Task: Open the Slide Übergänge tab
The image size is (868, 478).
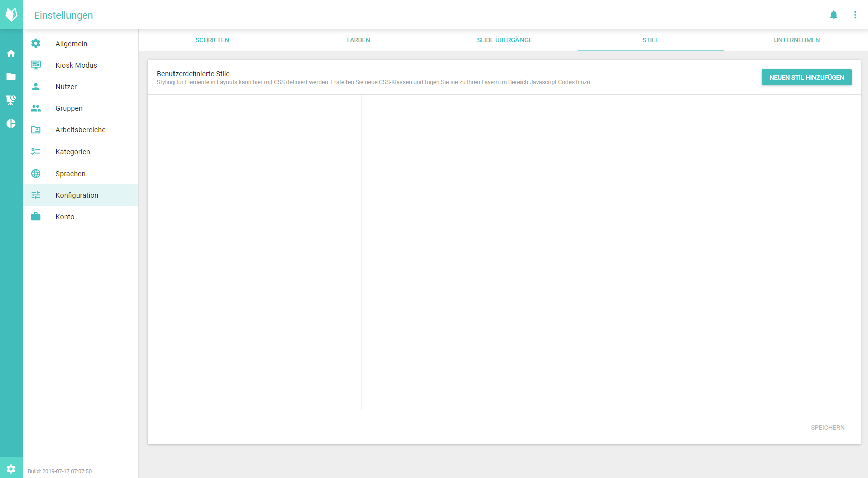Action: coord(504,40)
